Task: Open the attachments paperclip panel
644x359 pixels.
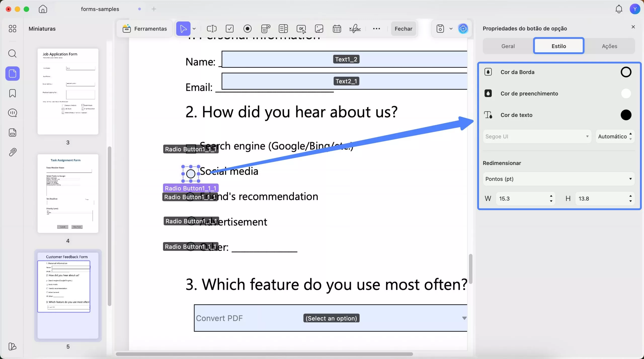Action: [x=12, y=152]
